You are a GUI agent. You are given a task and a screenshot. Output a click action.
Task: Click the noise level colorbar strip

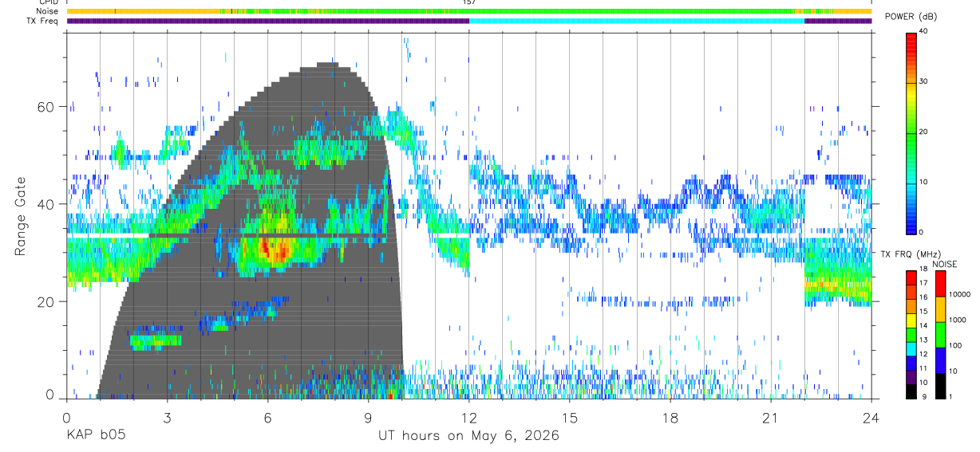tap(940, 335)
